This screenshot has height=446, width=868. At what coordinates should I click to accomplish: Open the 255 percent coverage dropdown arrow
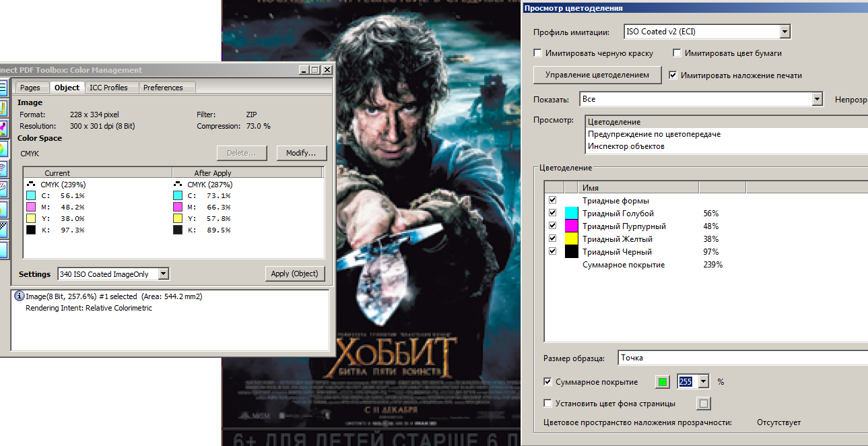pos(704,381)
